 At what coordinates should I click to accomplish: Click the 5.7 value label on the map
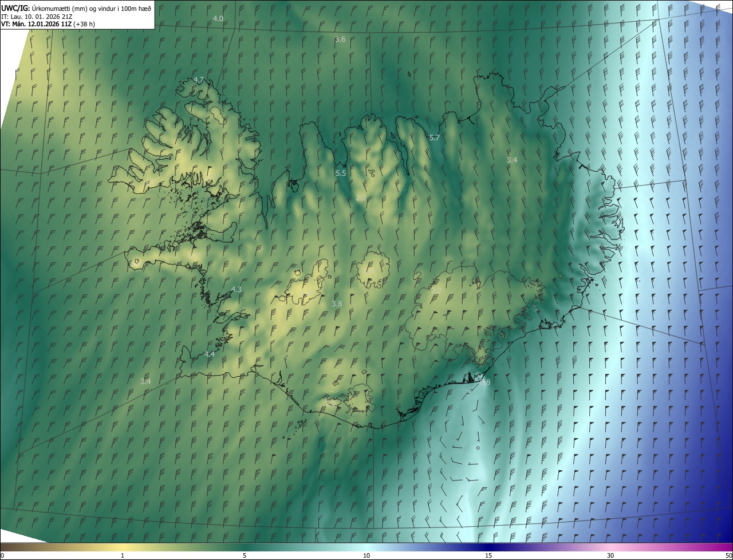435,137
